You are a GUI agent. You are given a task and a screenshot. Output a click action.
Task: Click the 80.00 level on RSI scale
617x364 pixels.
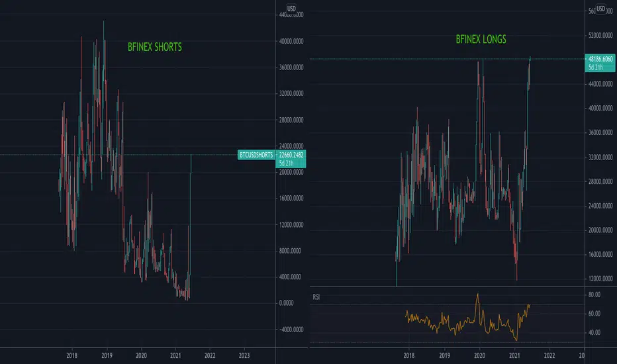click(x=594, y=295)
